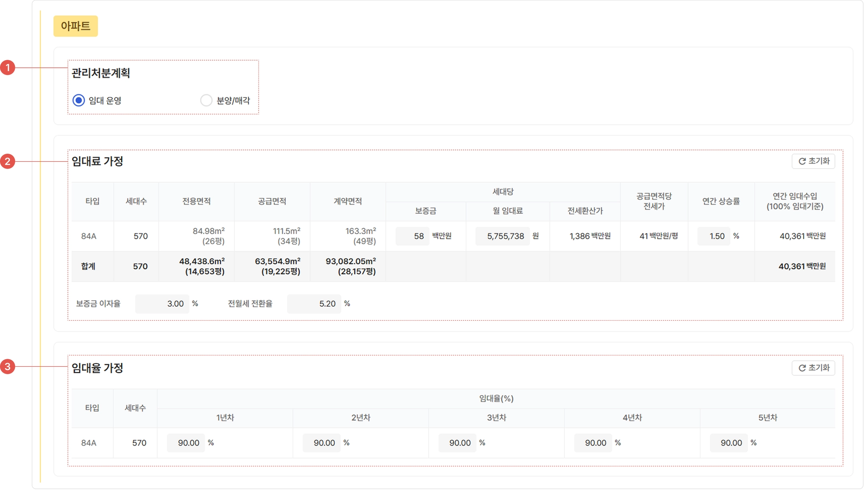
Task: Select the 분양/매각 radio option
Action: click(x=206, y=100)
